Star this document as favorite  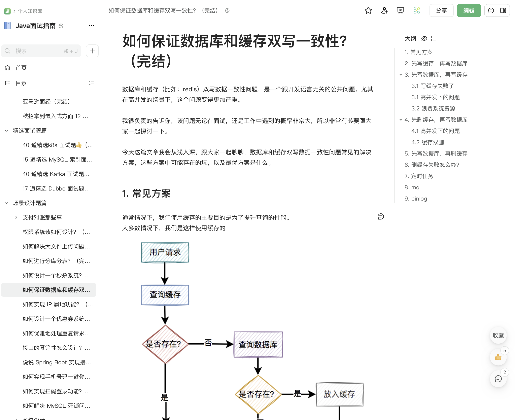click(x=368, y=10)
